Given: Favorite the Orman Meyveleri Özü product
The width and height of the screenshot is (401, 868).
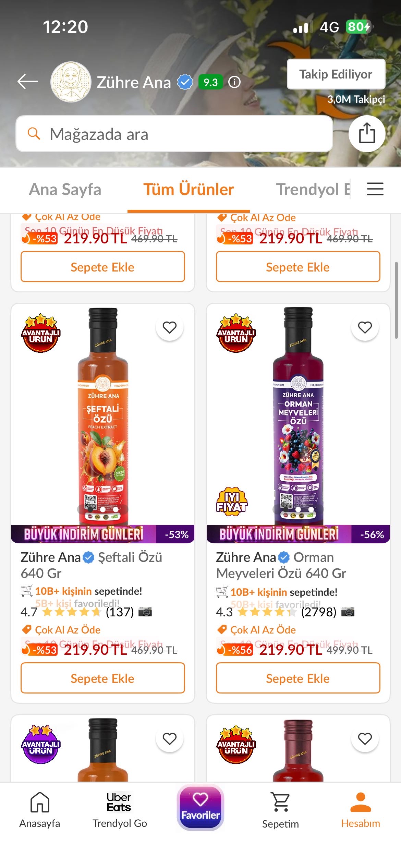Looking at the screenshot, I should 365,327.
